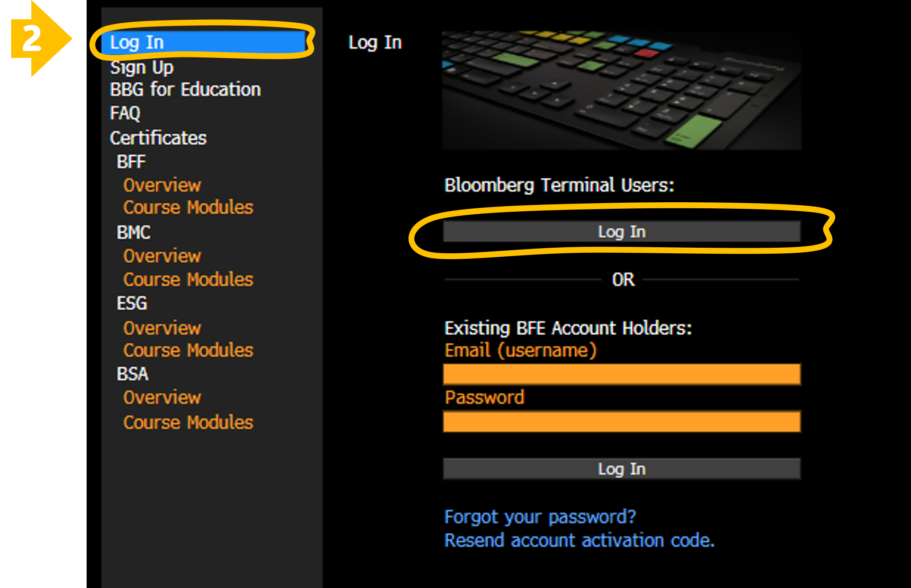The height and width of the screenshot is (588, 911).
Task: Click the Bloomberg Terminal Users Log In button
Action: pyautogui.click(x=621, y=232)
